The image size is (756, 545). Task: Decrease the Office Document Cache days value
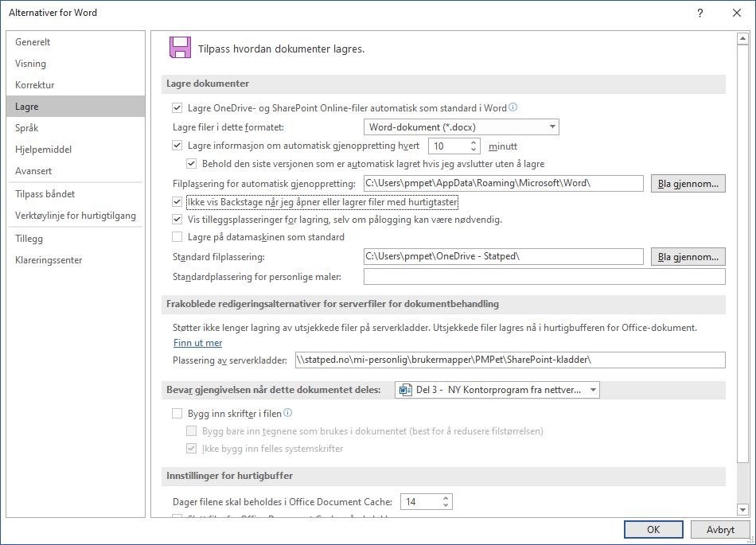446,506
